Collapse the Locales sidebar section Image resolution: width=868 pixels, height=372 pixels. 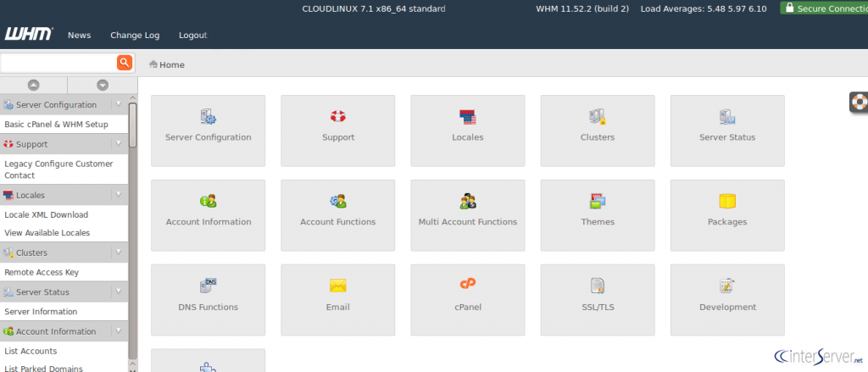(119, 194)
